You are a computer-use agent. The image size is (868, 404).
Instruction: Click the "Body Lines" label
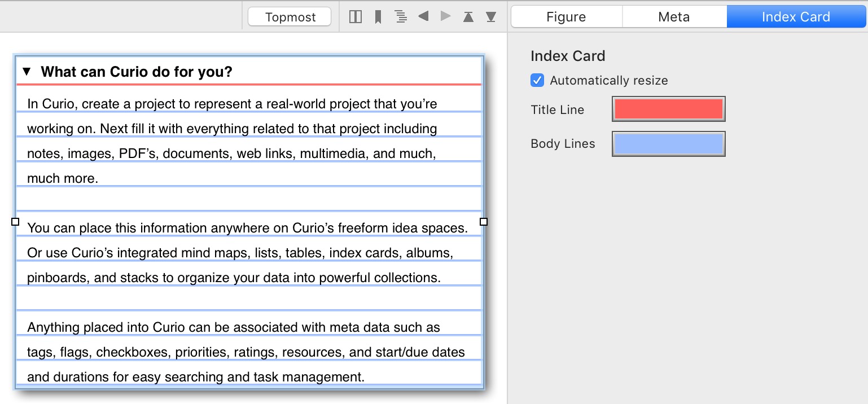point(563,144)
